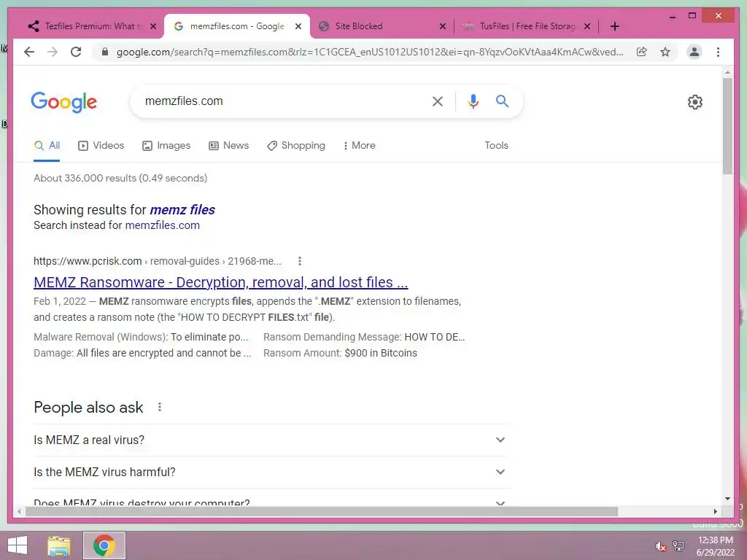The image size is (747, 560).
Task: Click the browser forward arrow
Action: pos(53,52)
